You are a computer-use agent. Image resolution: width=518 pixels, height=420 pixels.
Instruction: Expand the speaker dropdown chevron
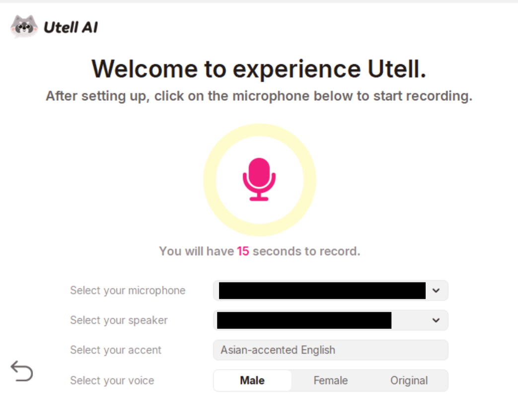click(436, 320)
